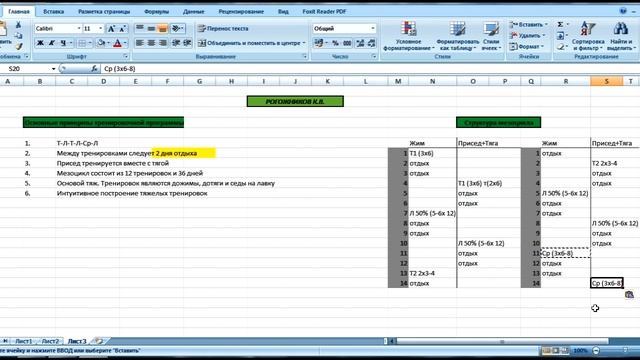Click the borders grid icon
Screen dimensions: 640x360
(82, 43)
